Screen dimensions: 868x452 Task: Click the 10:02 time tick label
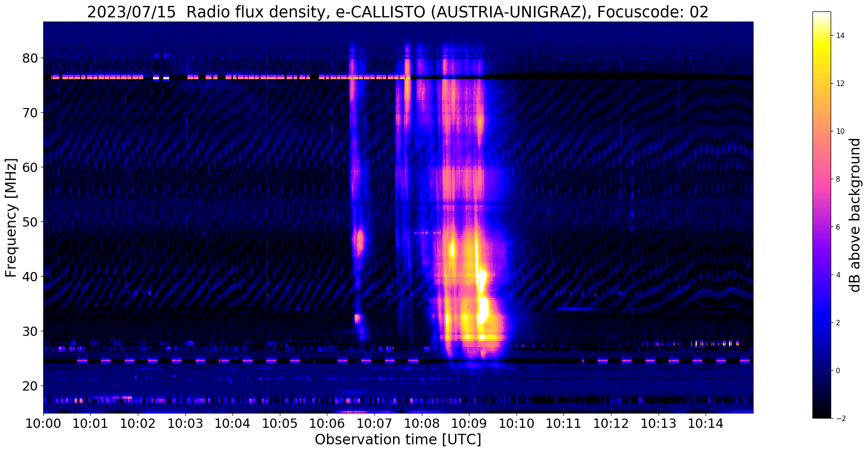pos(138,424)
